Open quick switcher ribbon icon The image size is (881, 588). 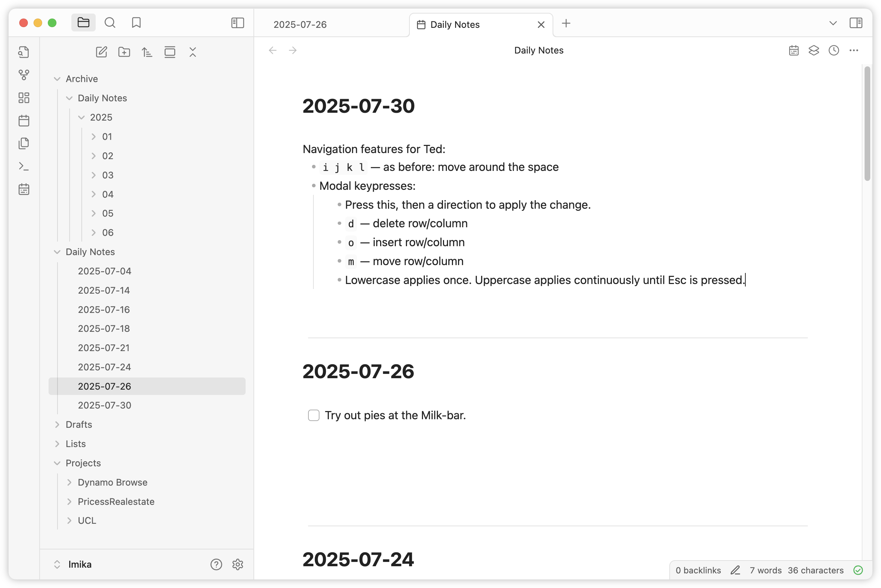[24, 52]
